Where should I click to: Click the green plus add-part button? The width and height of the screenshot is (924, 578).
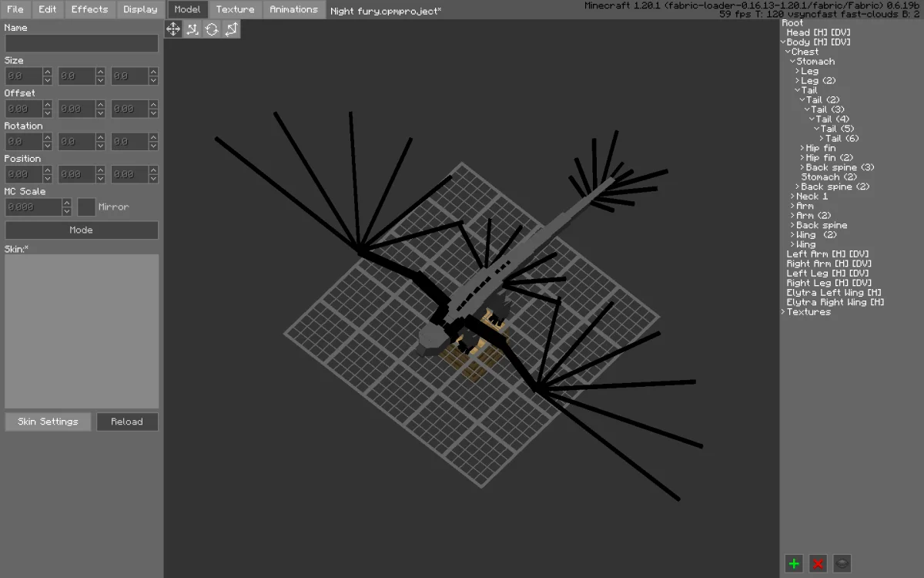coord(794,563)
